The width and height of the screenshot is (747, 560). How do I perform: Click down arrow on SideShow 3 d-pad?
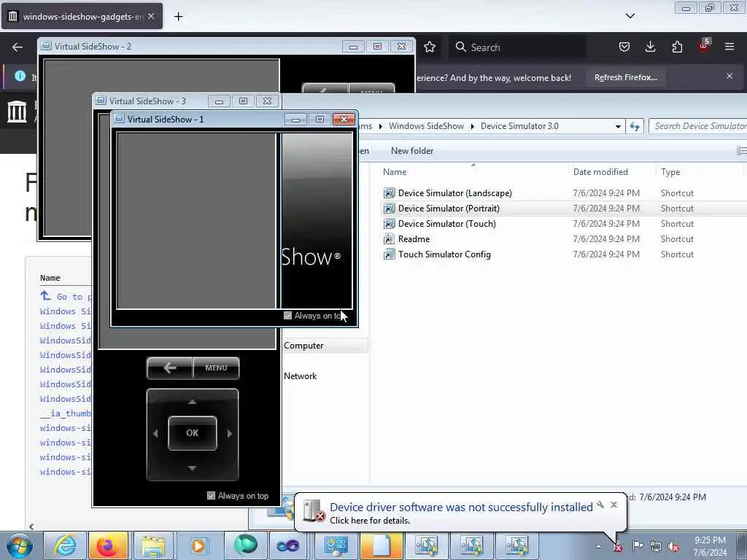pos(192,468)
